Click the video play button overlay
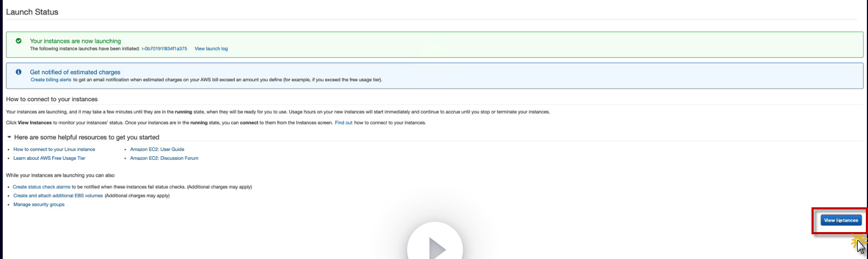The width and height of the screenshot is (868, 259). [435, 245]
